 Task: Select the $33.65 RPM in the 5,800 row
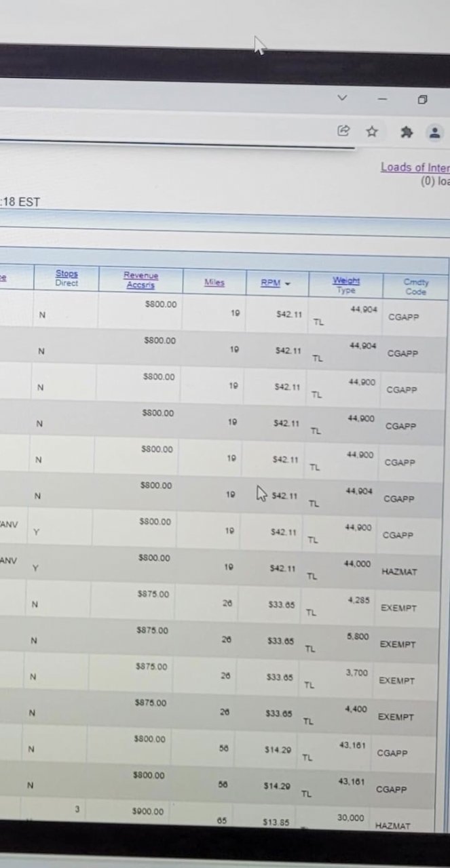tap(280, 640)
